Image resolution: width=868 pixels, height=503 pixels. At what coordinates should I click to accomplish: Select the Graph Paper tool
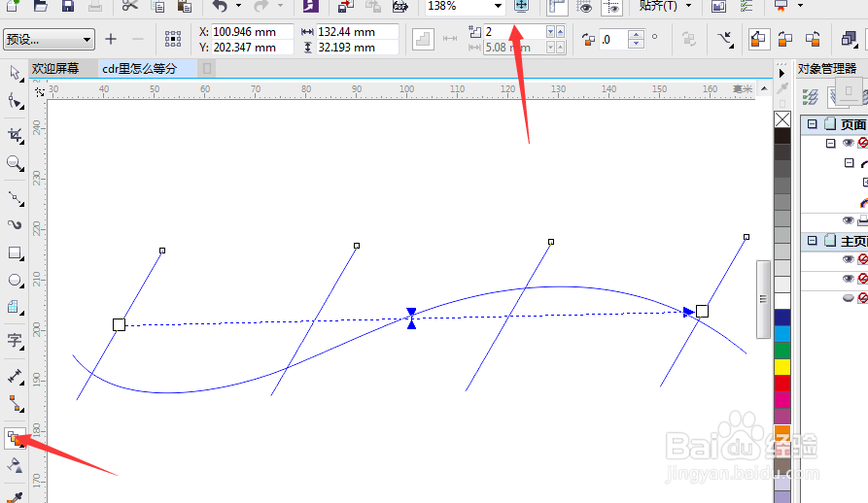15,307
